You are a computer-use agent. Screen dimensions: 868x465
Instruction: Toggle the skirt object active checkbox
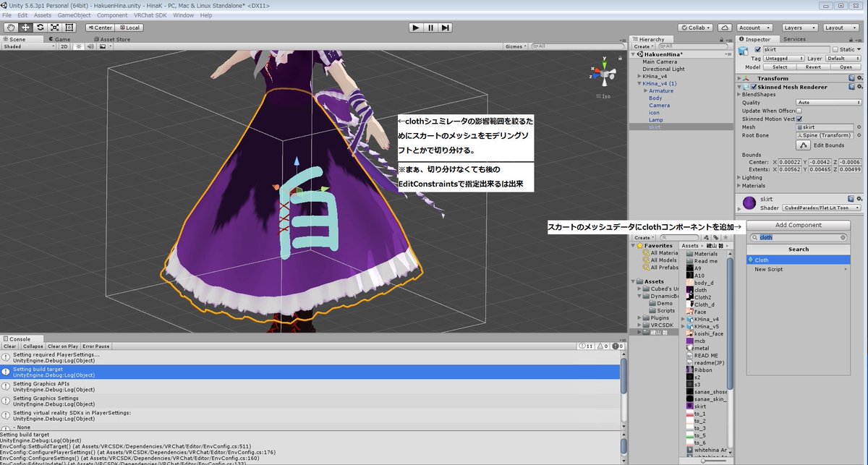(x=757, y=49)
